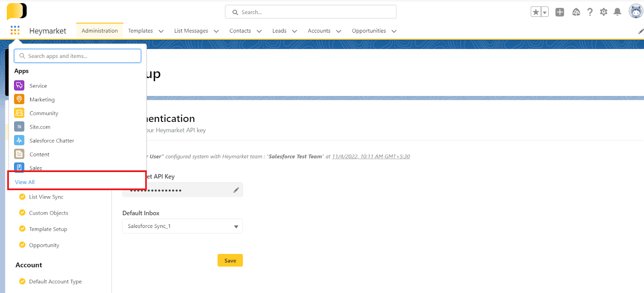Click the Opportunity checkmark icon
Image resolution: width=644 pixels, height=293 pixels.
click(x=23, y=245)
